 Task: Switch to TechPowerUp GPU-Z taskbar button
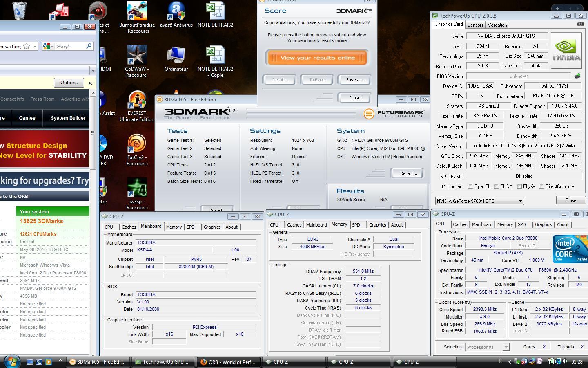[x=163, y=362]
